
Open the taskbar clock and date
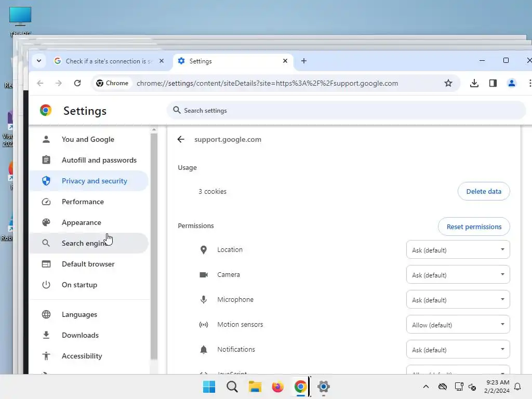click(497, 387)
